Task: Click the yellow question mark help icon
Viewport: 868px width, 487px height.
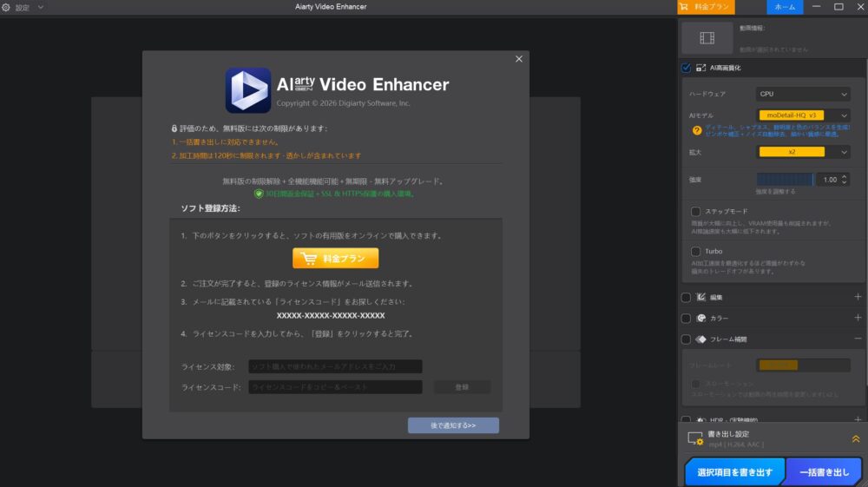Action: tap(696, 130)
